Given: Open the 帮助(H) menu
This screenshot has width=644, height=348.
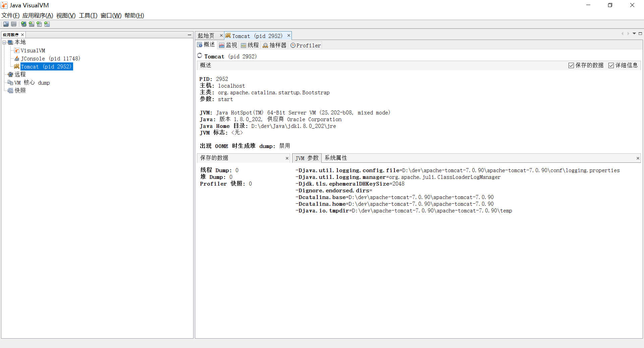Looking at the screenshot, I should tap(134, 15).
